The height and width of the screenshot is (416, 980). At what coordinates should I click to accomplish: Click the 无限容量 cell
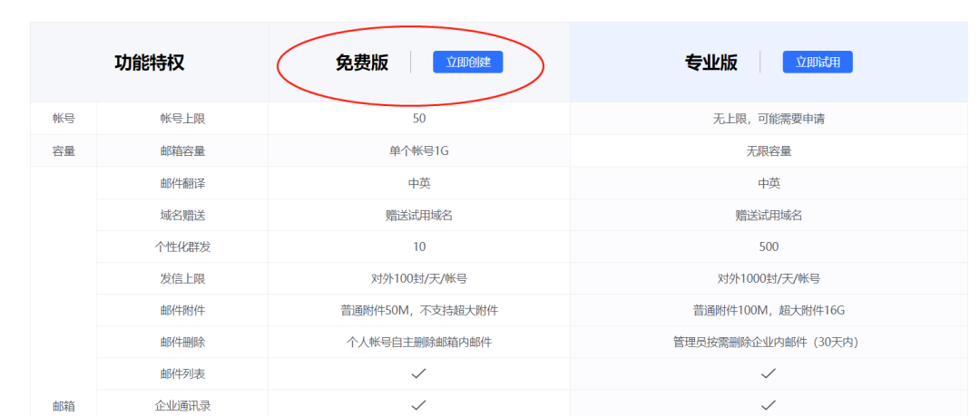[769, 150]
